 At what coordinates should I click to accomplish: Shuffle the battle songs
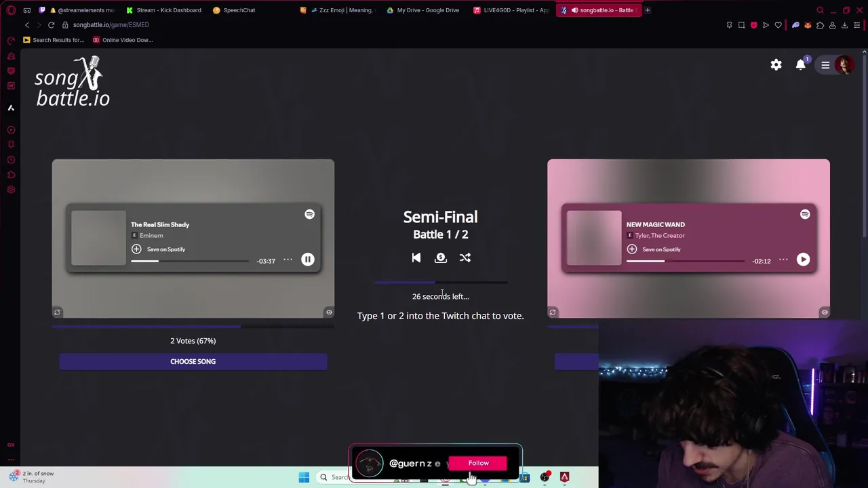pyautogui.click(x=465, y=258)
